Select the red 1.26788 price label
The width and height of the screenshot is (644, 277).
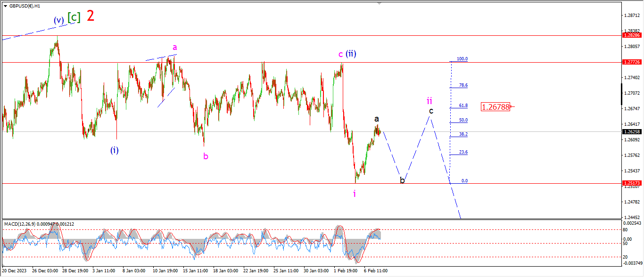pyautogui.click(x=495, y=107)
